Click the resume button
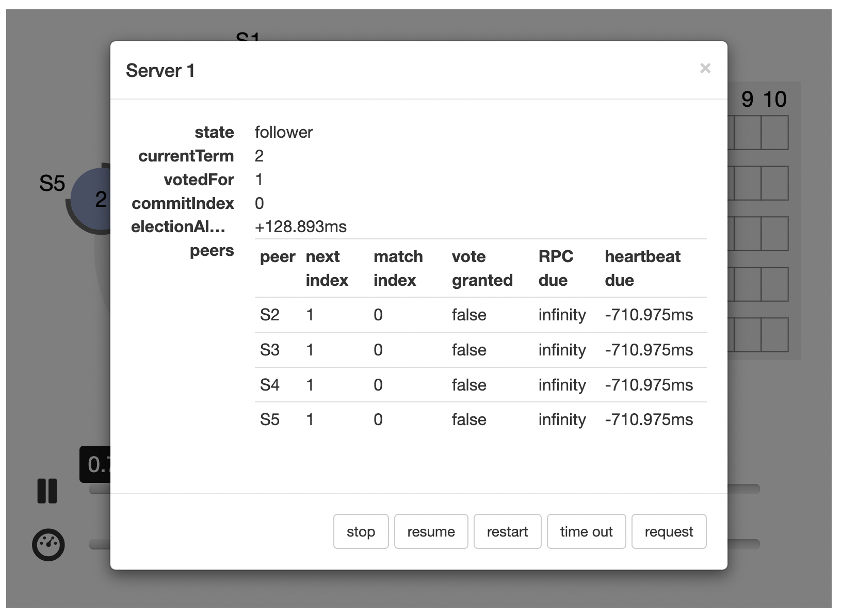Image resolution: width=842 pixels, height=616 pixels. pos(431,531)
